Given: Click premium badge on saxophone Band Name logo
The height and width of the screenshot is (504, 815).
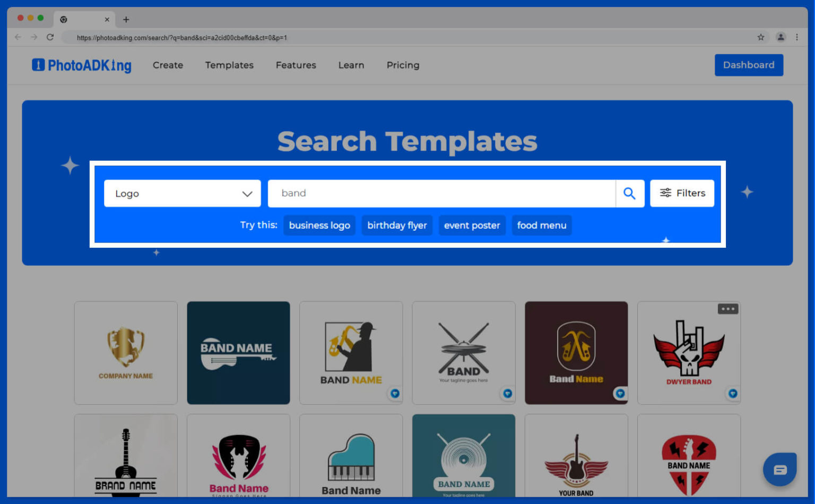Looking at the screenshot, I should [x=395, y=394].
